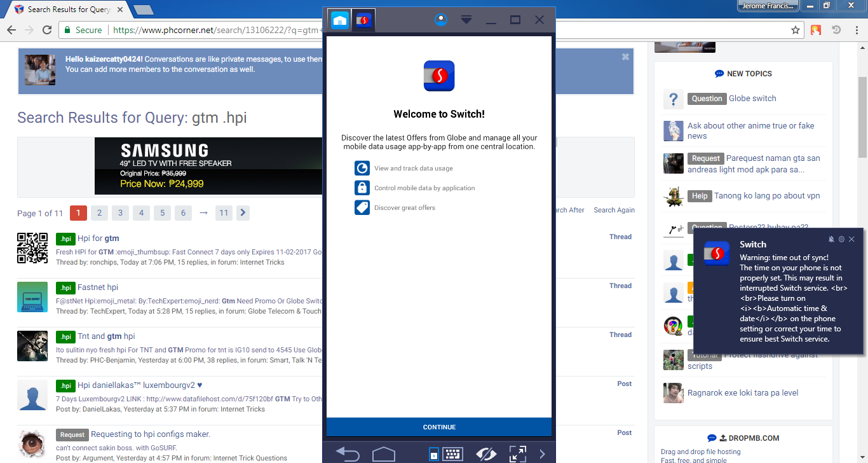Toggle the crossed-eye visibility icon in emulator

click(486, 454)
